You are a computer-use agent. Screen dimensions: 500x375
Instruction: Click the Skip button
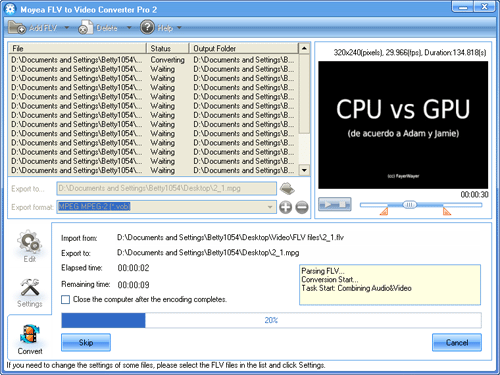click(86, 342)
